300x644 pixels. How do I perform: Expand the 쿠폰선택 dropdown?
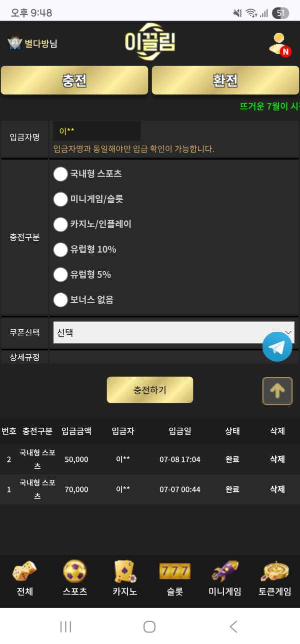pyautogui.click(x=173, y=332)
